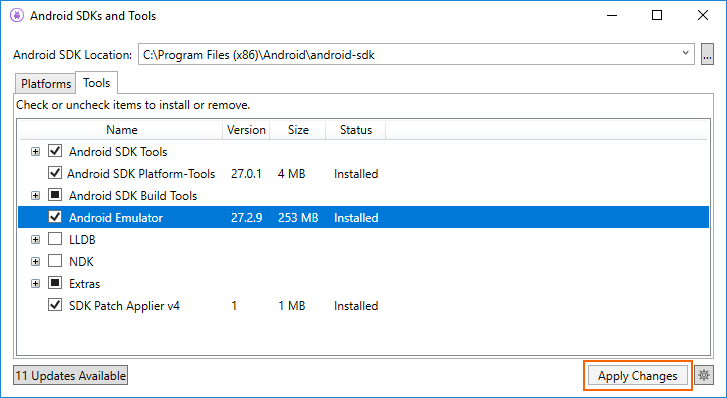Select the SDK Patch Applier v4 label
The height and width of the screenshot is (398, 727).
tap(124, 306)
